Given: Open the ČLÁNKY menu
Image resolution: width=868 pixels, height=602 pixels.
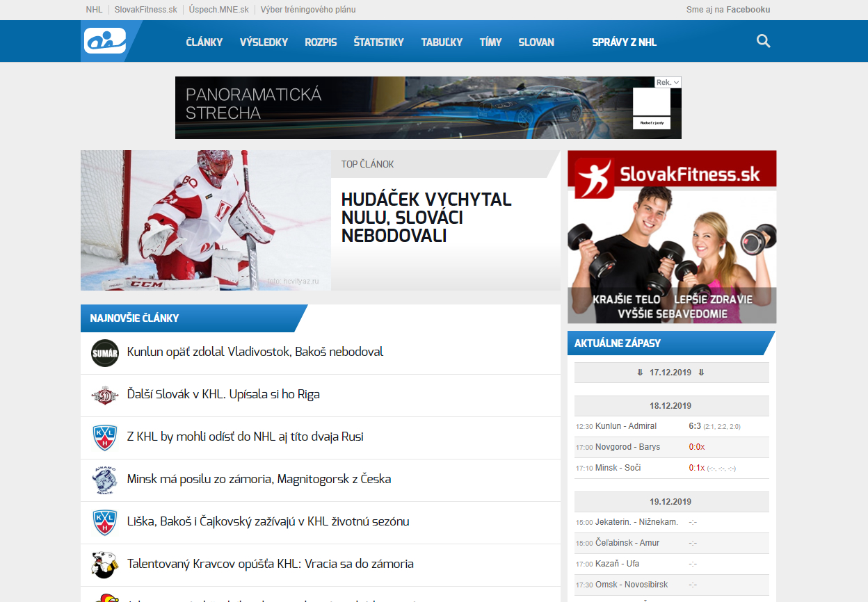Looking at the screenshot, I should point(204,42).
